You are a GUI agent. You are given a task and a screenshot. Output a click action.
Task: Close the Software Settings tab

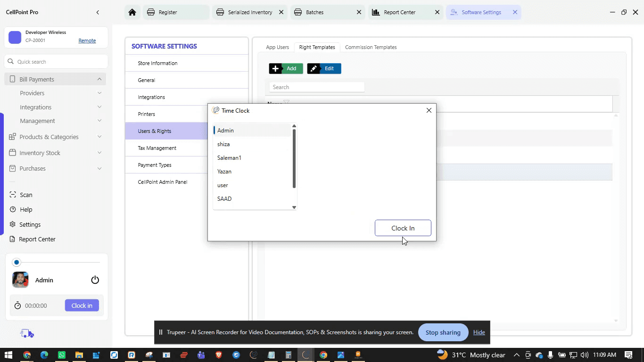tap(515, 12)
